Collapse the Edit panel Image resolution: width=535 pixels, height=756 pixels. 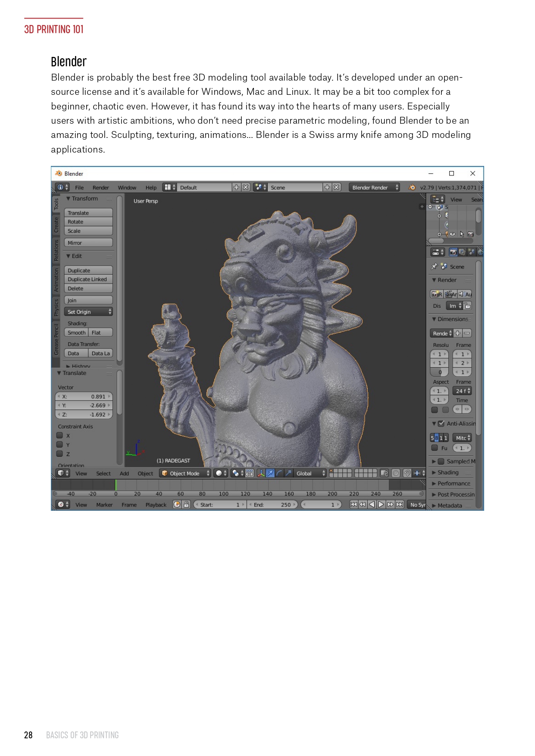click(x=74, y=256)
